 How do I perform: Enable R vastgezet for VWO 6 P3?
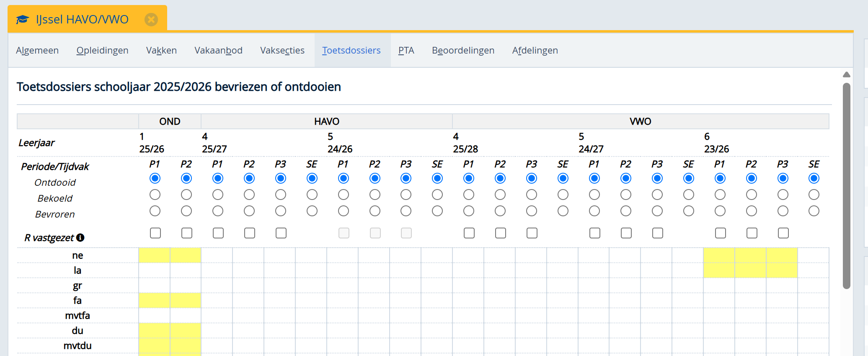tap(783, 233)
